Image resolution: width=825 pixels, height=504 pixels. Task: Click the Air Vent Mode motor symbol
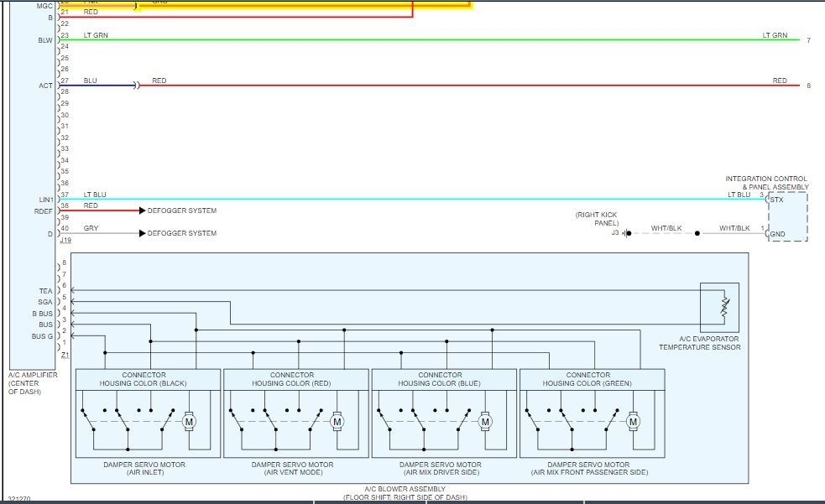tap(337, 422)
